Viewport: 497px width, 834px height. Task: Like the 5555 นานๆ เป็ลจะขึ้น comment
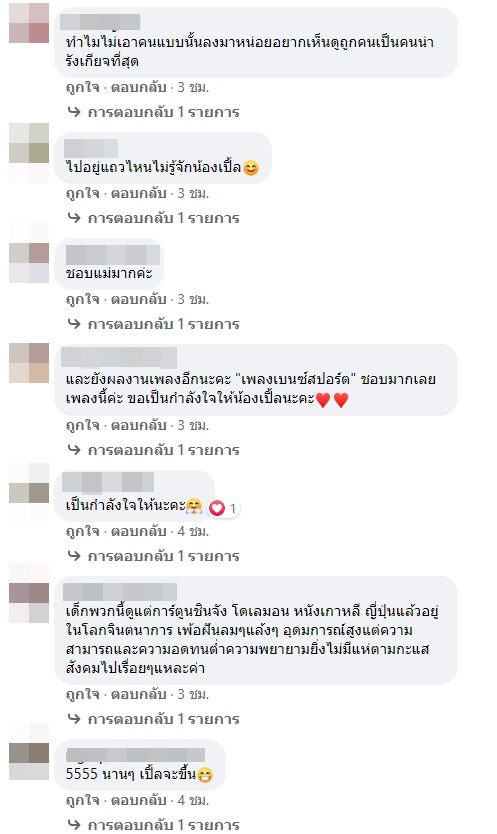click(x=82, y=800)
